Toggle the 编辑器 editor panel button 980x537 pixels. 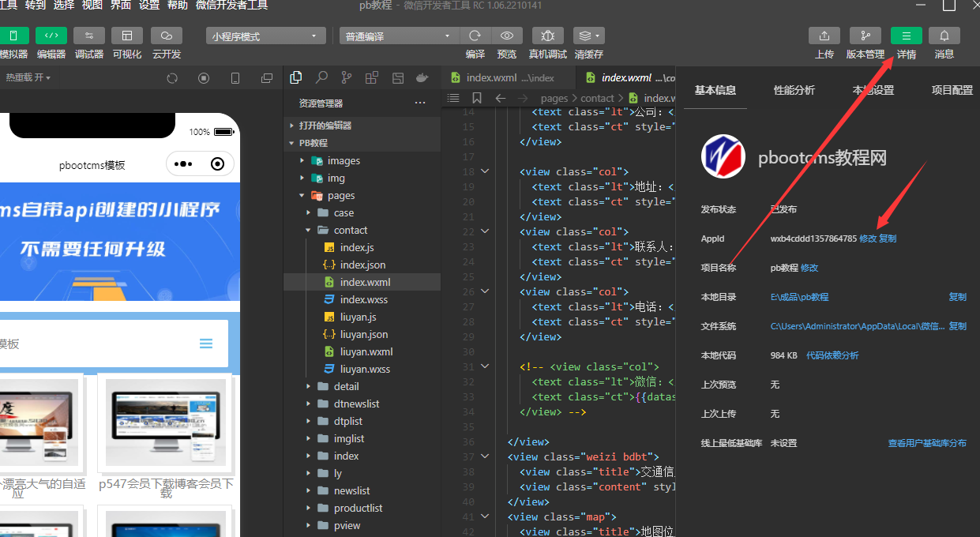(x=51, y=36)
